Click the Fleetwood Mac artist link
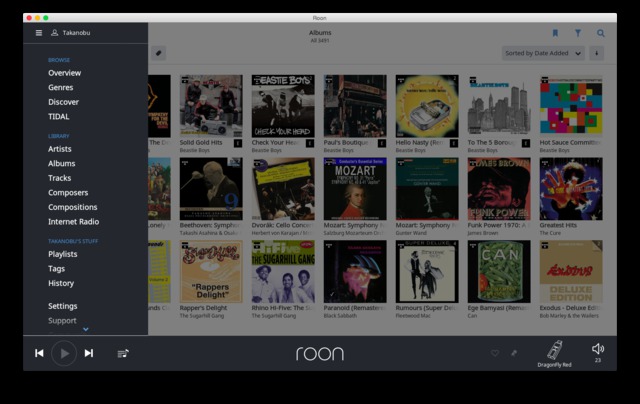 click(413, 316)
